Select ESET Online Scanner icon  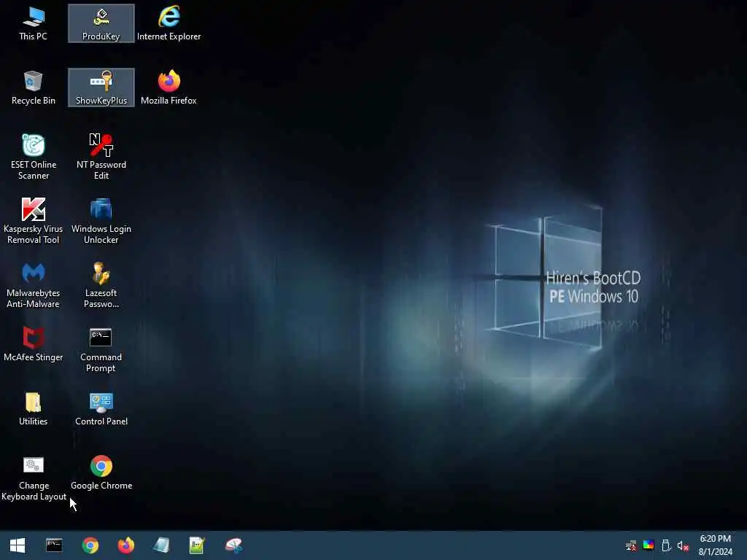tap(34, 157)
